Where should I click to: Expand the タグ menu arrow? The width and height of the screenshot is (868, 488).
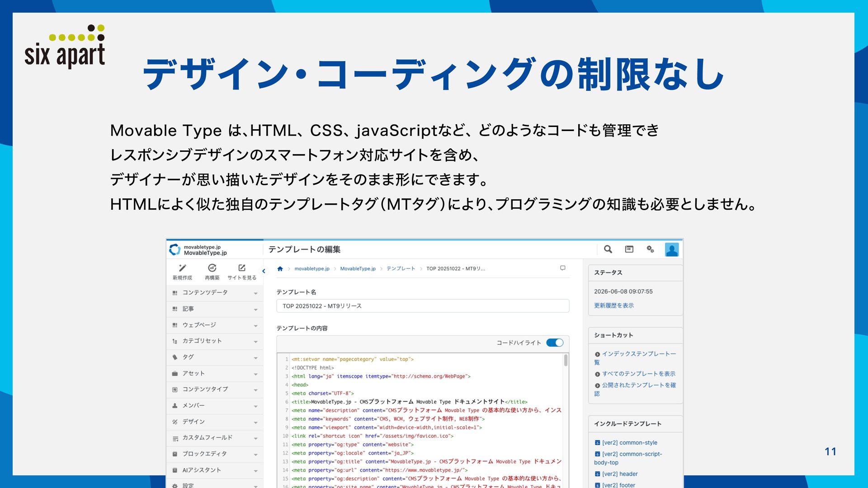click(x=256, y=358)
